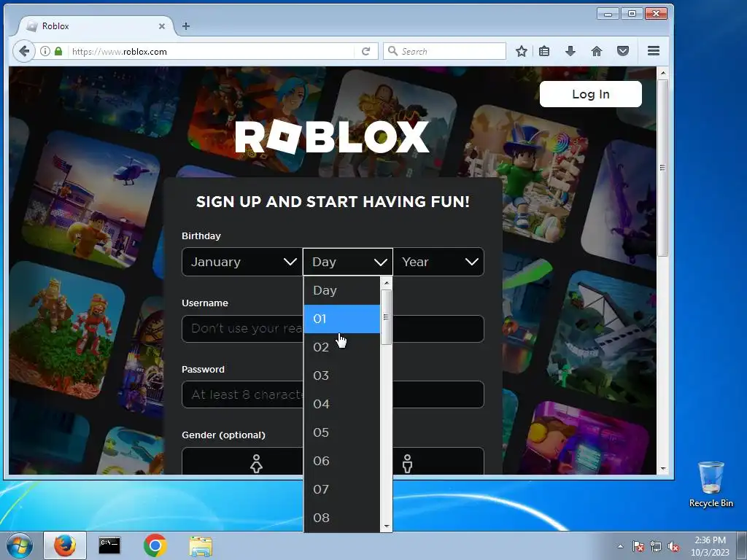The image size is (747, 560).
Task: Minimize the Firefox window
Action: point(608,14)
